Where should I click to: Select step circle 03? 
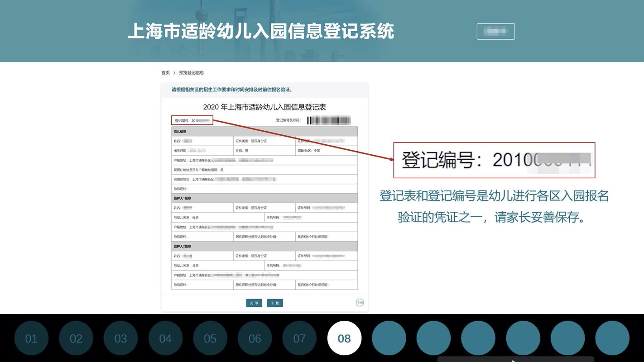[120, 338]
